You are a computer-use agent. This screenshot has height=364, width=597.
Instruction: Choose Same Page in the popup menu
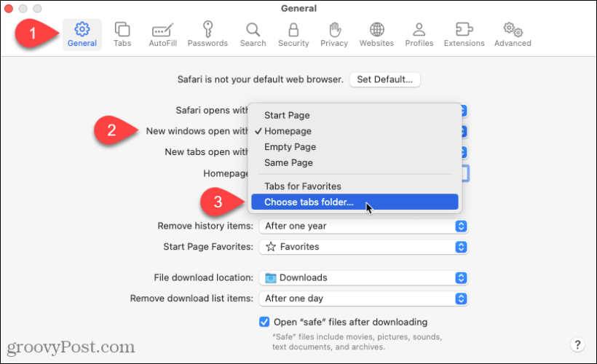[x=355, y=162]
